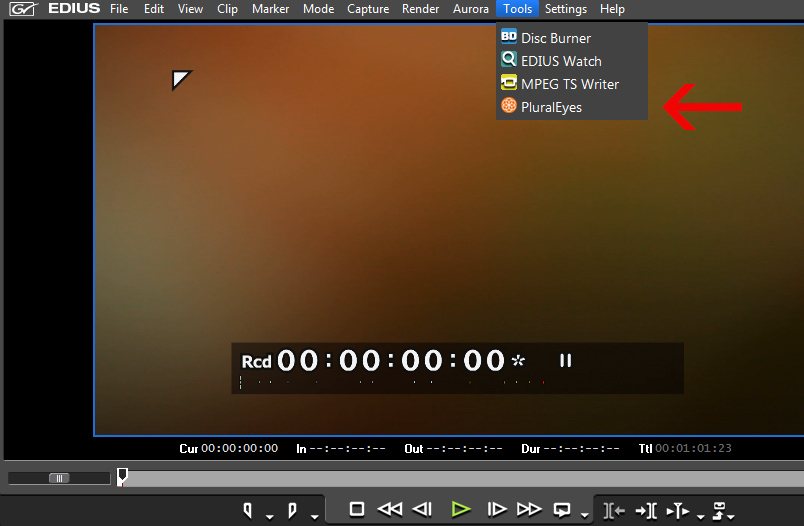Open the Render menu
The image size is (804, 526).
point(420,9)
